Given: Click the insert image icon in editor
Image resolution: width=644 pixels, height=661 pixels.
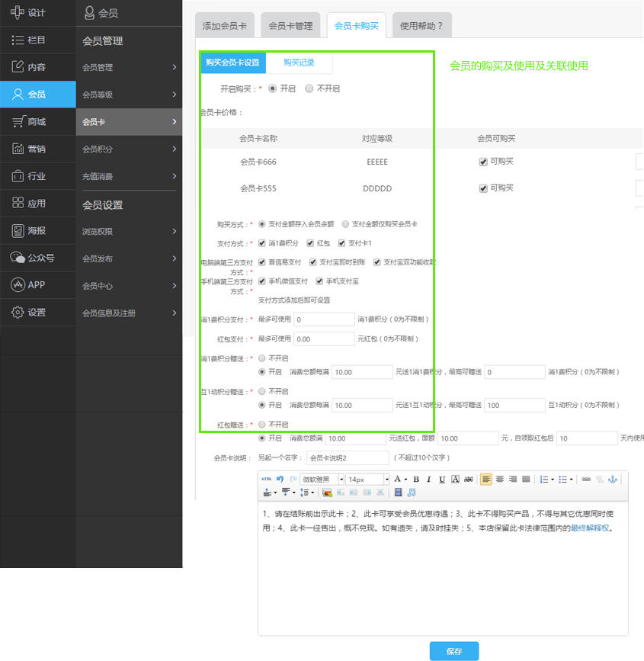Looking at the screenshot, I should click(x=327, y=493).
